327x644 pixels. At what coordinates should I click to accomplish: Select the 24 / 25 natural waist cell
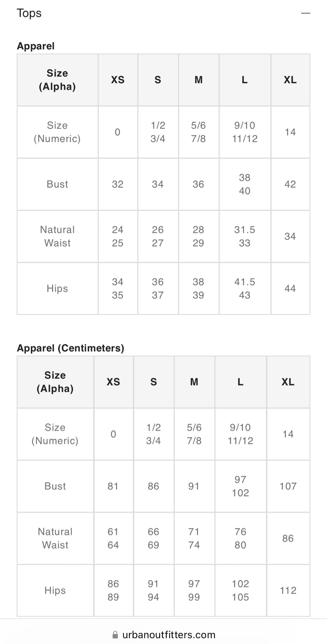click(118, 236)
